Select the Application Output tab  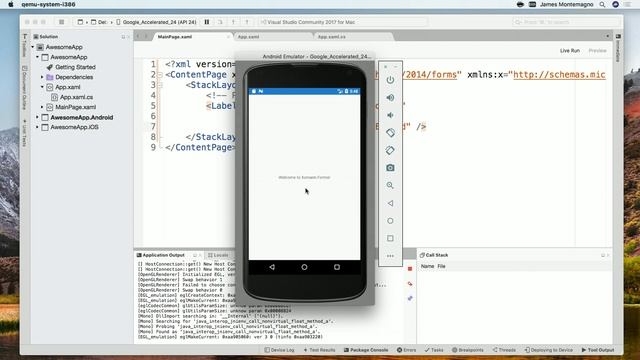160,255
